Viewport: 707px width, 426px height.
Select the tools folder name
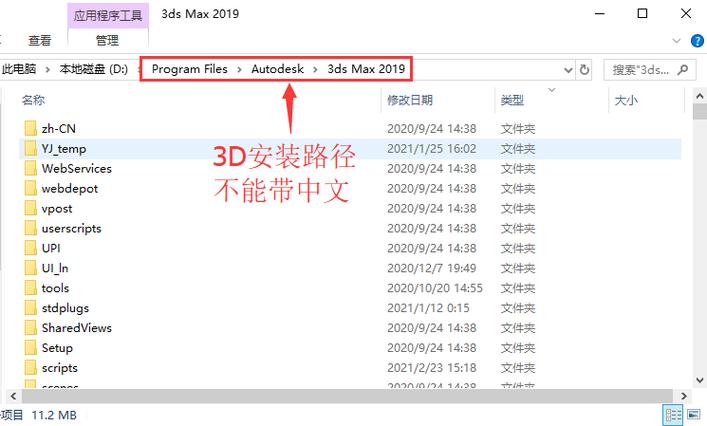click(x=55, y=288)
